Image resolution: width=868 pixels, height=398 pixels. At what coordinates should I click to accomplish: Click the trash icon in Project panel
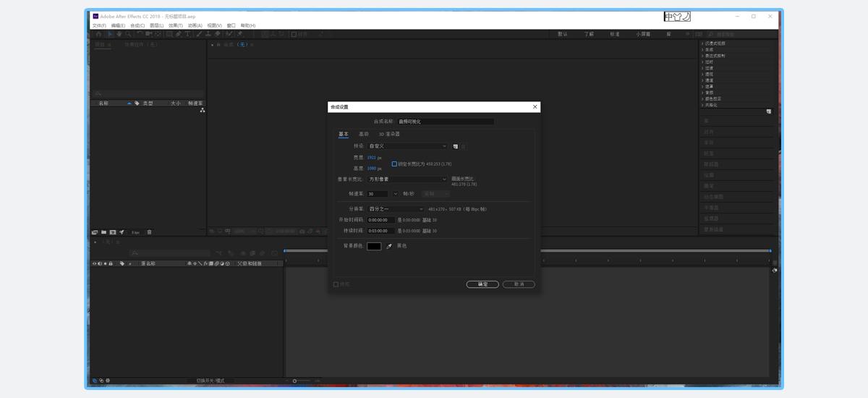point(150,232)
